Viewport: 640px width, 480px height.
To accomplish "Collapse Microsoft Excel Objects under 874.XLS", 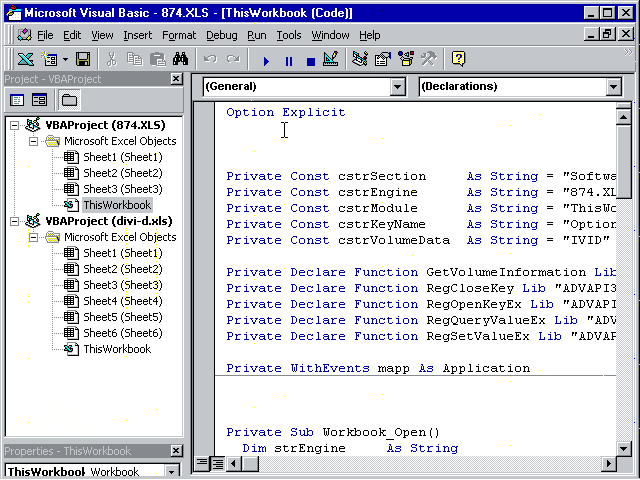I will (33, 141).
